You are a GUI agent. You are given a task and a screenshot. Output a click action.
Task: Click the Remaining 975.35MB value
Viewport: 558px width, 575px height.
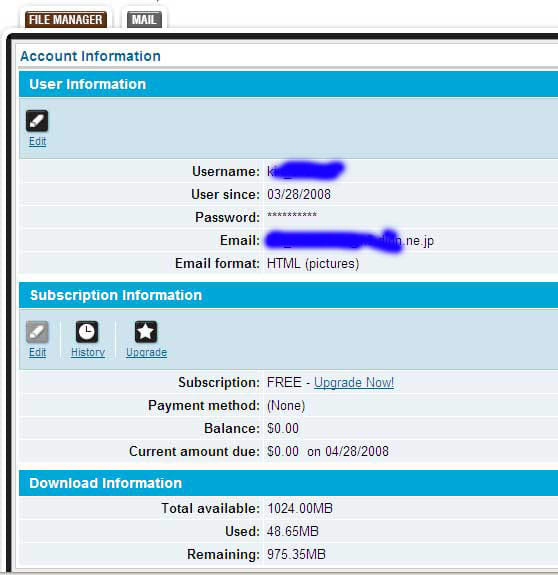point(296,554)
